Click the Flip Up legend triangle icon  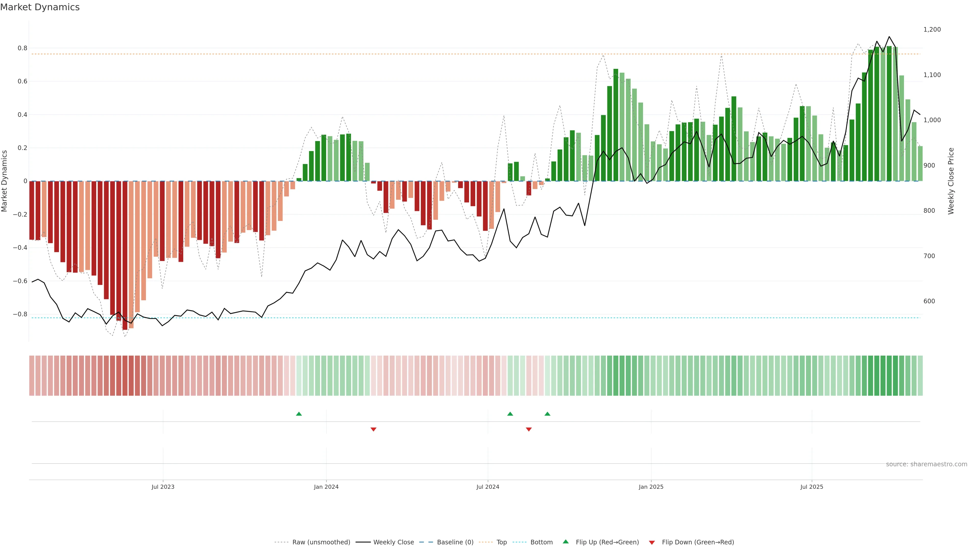click(x=566, y=542)
